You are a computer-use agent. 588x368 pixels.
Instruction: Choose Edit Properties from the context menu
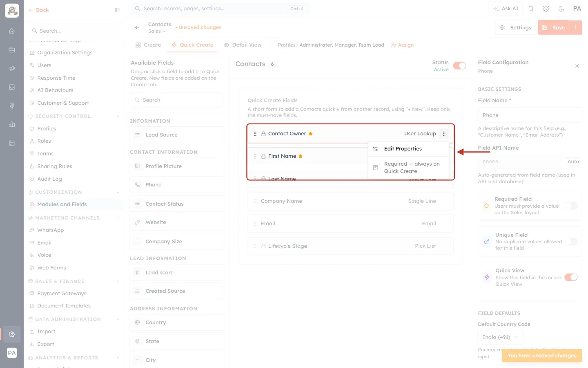(x=408, y=149)
